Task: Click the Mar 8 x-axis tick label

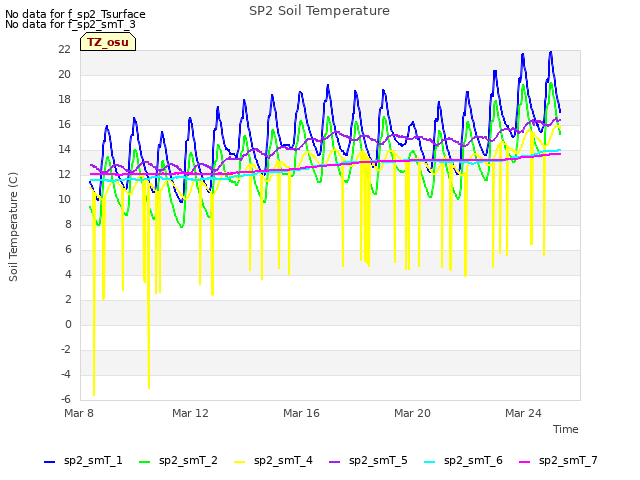Action: [x=79, y=413]
